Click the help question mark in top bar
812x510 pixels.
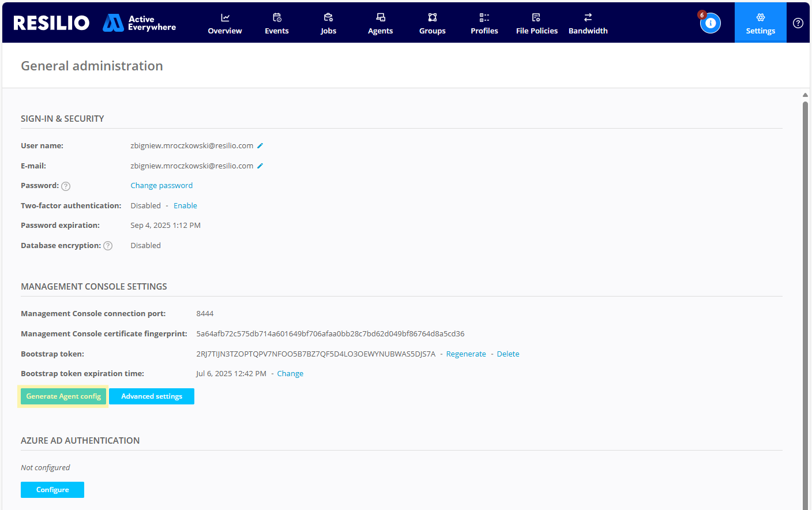pos(798,23)
